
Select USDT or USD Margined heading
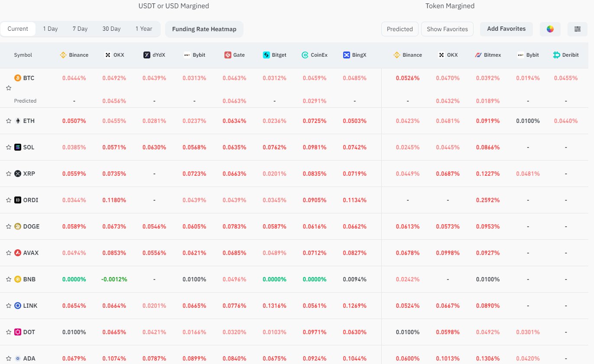tap(174, 6)
